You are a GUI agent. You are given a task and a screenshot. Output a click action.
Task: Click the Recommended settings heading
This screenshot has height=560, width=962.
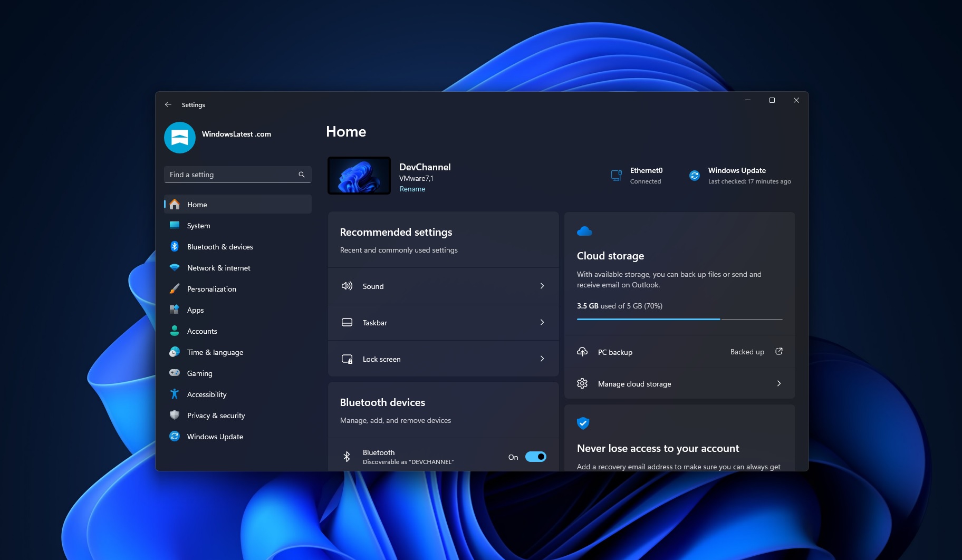pyautogui.click(x=396, y=232)
